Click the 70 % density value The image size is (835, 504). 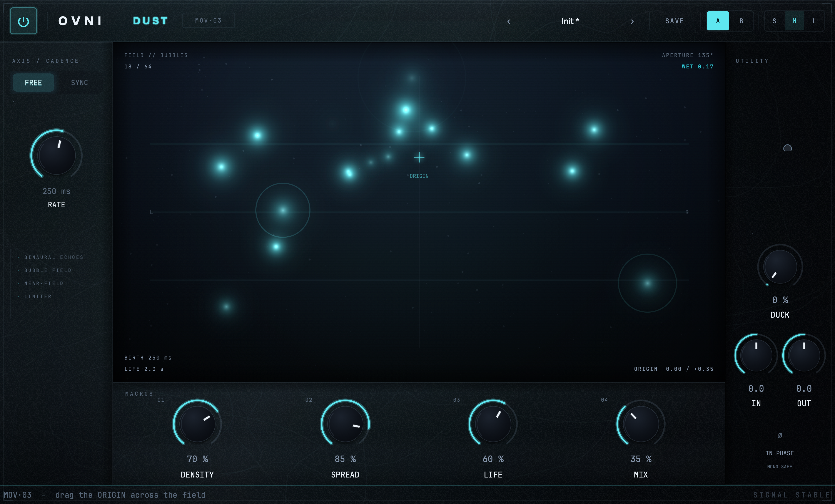click(x=197, y=459)
